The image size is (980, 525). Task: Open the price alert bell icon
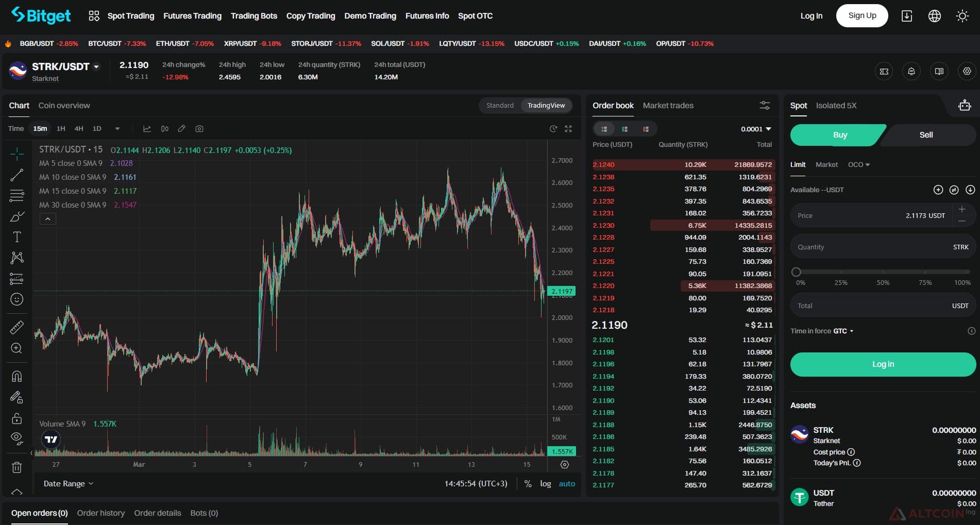click(911, 72)
